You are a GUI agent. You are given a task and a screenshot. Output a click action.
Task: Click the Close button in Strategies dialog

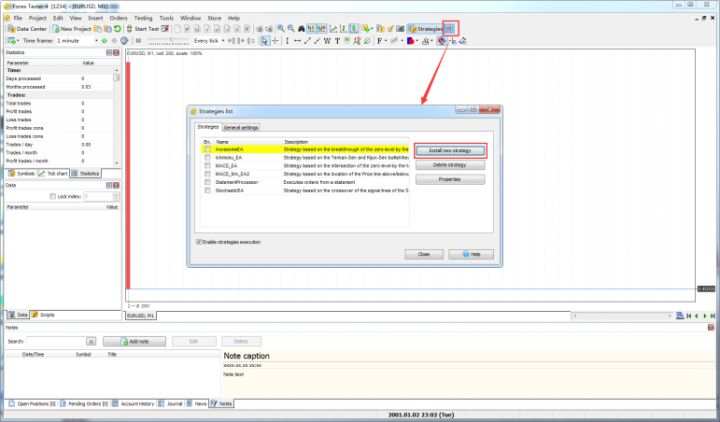424,254
